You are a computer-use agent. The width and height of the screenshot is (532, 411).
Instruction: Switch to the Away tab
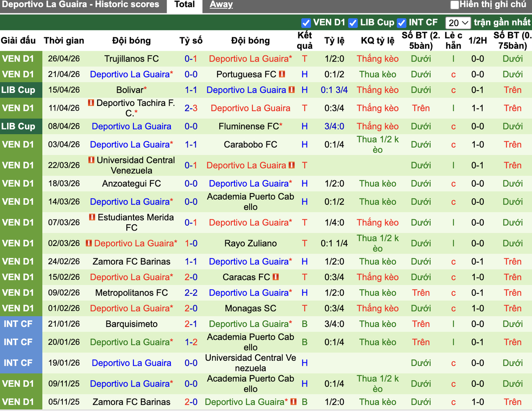coord(221,5)
